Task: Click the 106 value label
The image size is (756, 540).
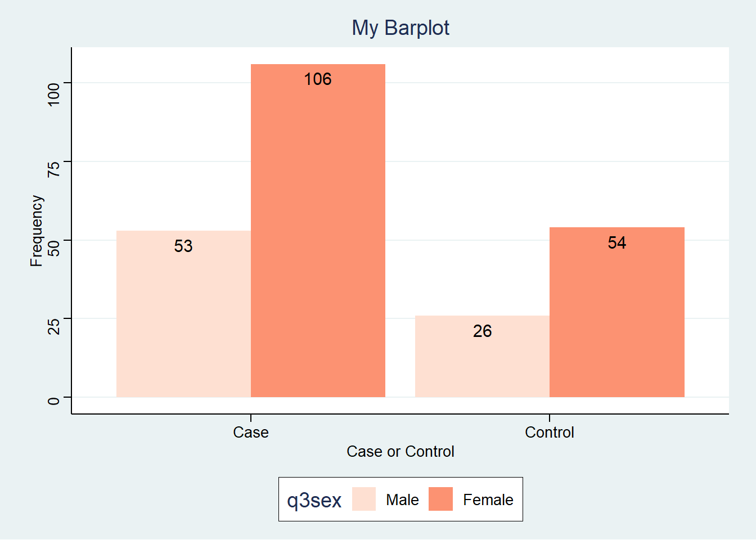Action: tap(318, 79)
